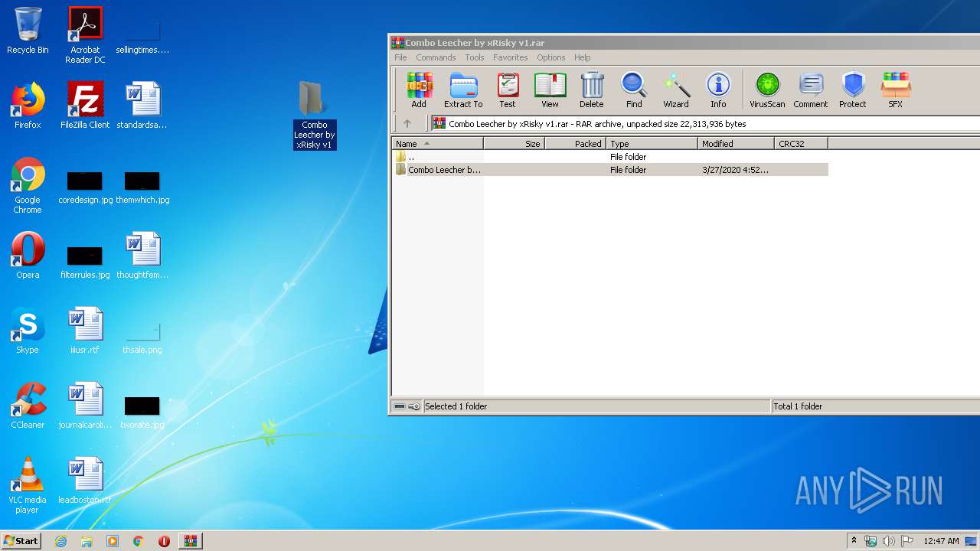Screen dimensions: 980x551
Task: Click the drive/key status bar icon
Action: coord(407,406)
